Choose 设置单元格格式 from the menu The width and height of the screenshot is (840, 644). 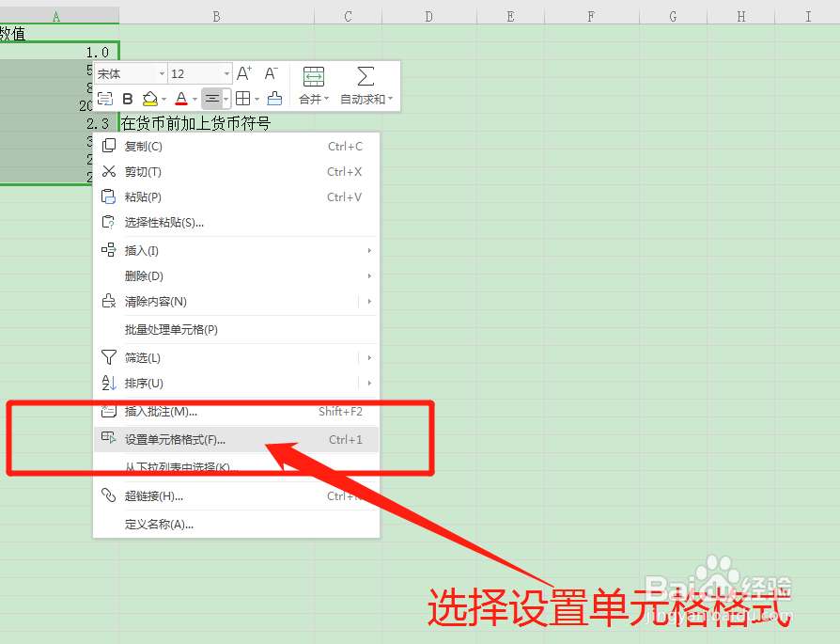pos(176,438)
